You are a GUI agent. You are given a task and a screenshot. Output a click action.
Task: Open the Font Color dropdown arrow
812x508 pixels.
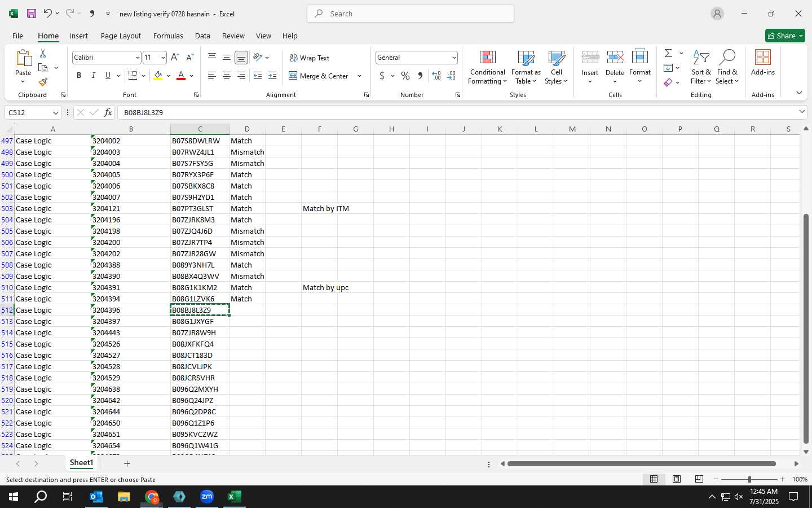point(192,76)
